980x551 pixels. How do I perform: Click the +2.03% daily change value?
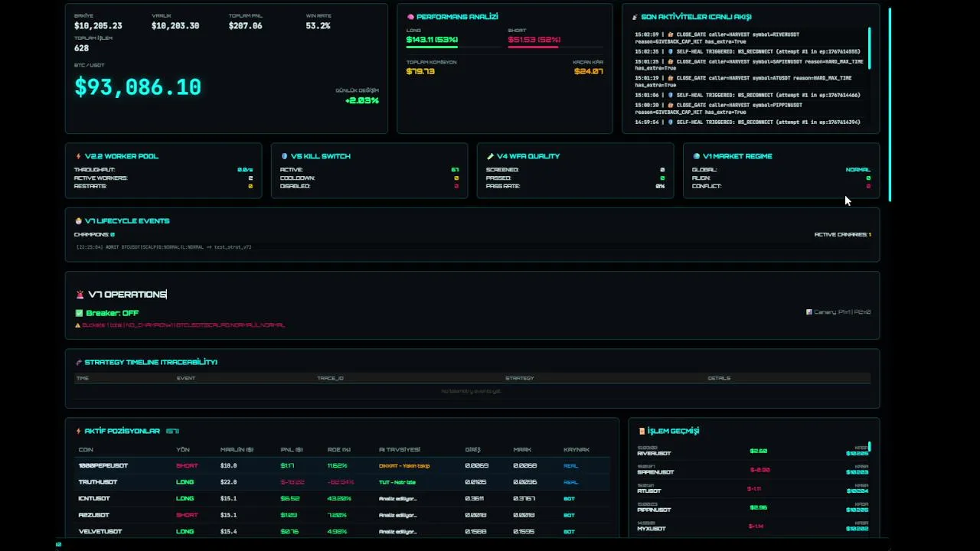pyautogui.click(x=361, y=100)
